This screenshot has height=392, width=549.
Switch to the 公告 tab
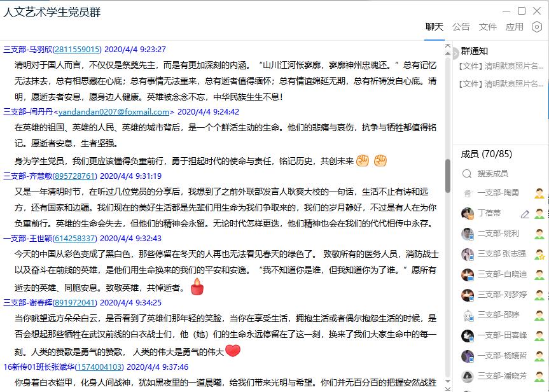click(x=461, y=27)
